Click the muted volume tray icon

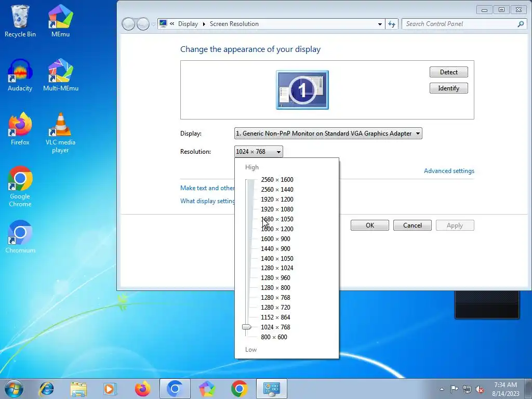tap(480, 389)
